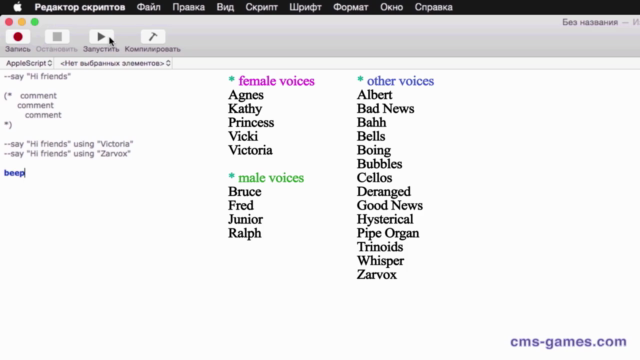Click the red Record (Запись) button
The image size is (640, 360).
pyautogui.click(x=18, y=37)
